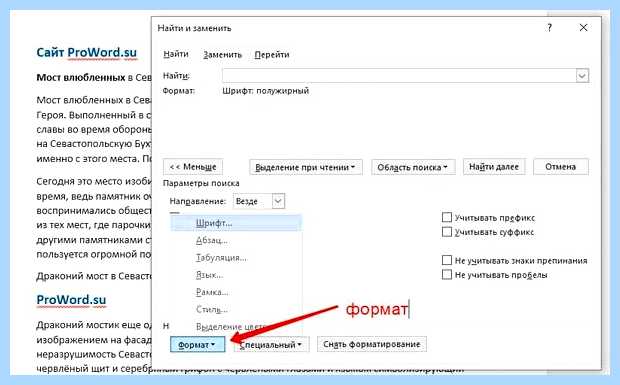The width and height of the screenshot is (620, 385).
Task: Switch to the Перейти tab
Action: [x=272, y=55]
